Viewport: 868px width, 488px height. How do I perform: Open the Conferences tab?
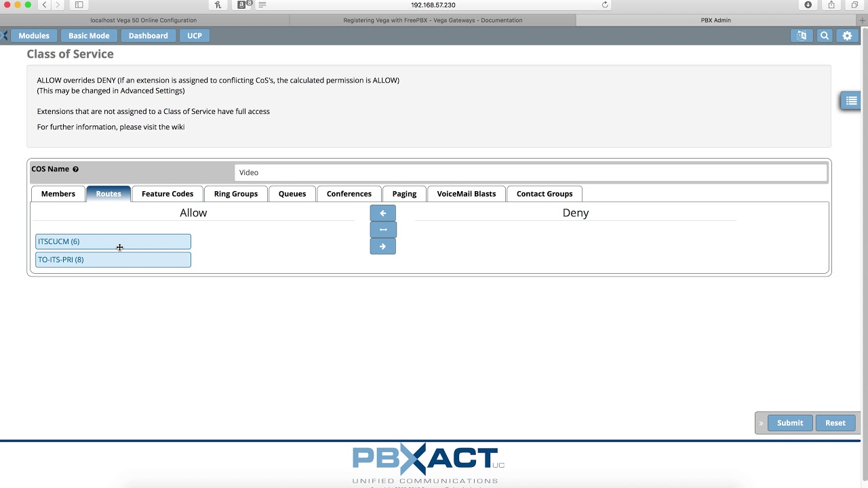tap(349, 194)
